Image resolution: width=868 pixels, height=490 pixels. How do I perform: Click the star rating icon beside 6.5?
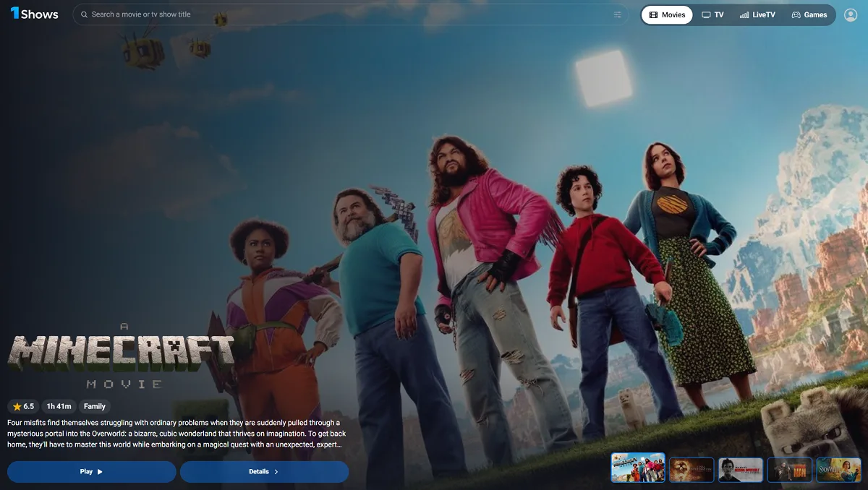click(17, 407)
